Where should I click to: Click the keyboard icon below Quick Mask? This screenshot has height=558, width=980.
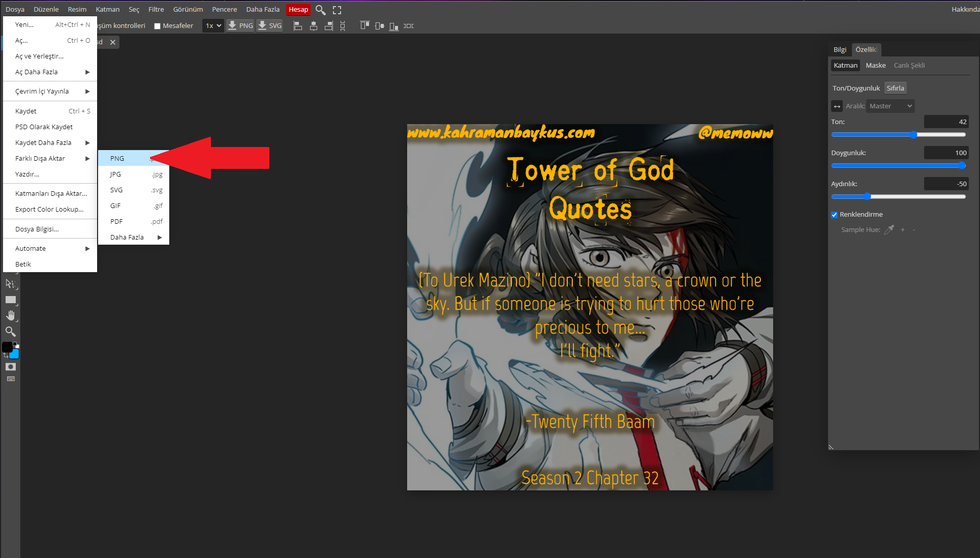coord(11,379)
